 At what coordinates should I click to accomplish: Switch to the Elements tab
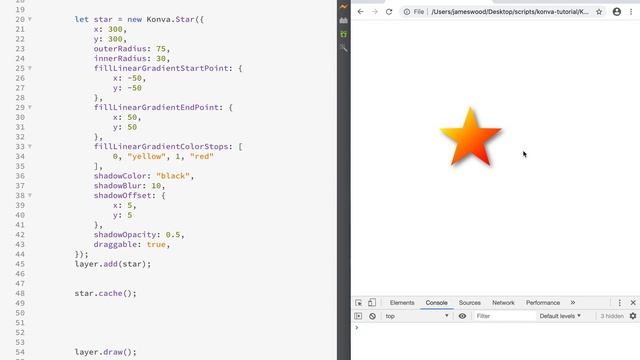pyautogui.click(x=402, y=303)
